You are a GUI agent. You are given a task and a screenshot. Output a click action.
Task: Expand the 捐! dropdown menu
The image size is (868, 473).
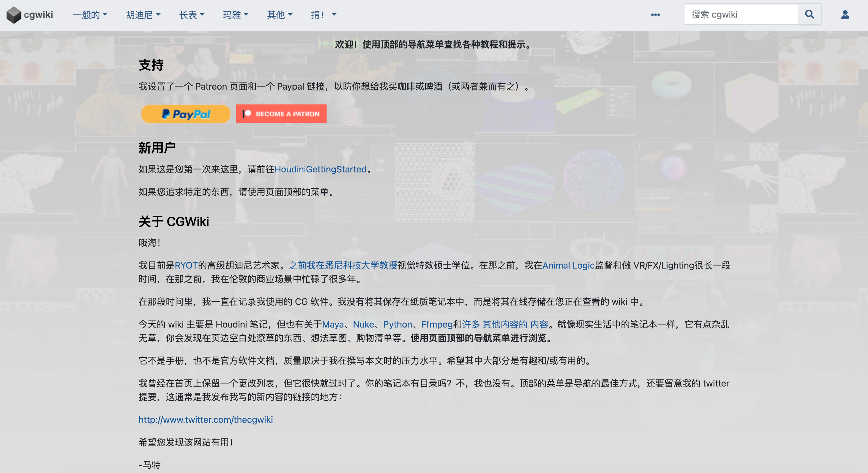coord(324,15)
